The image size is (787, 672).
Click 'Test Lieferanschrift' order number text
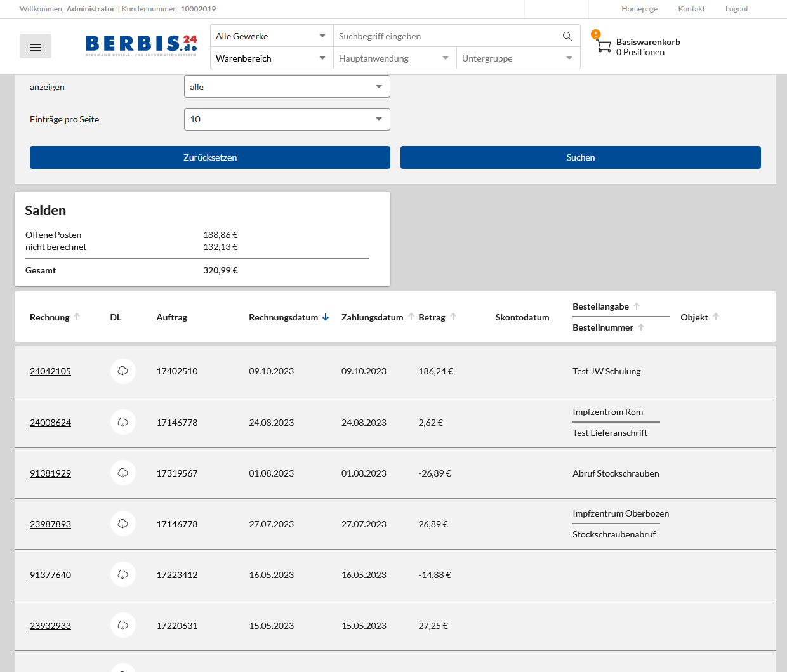click(x=610, y=433)
